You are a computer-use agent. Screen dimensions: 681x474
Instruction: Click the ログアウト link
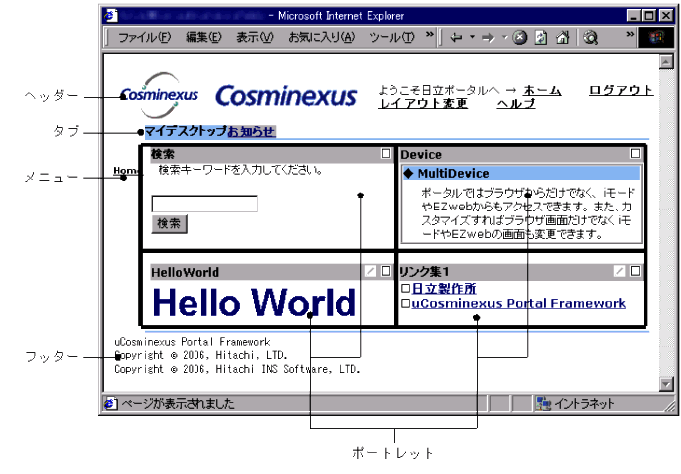[x=621, y=90]
